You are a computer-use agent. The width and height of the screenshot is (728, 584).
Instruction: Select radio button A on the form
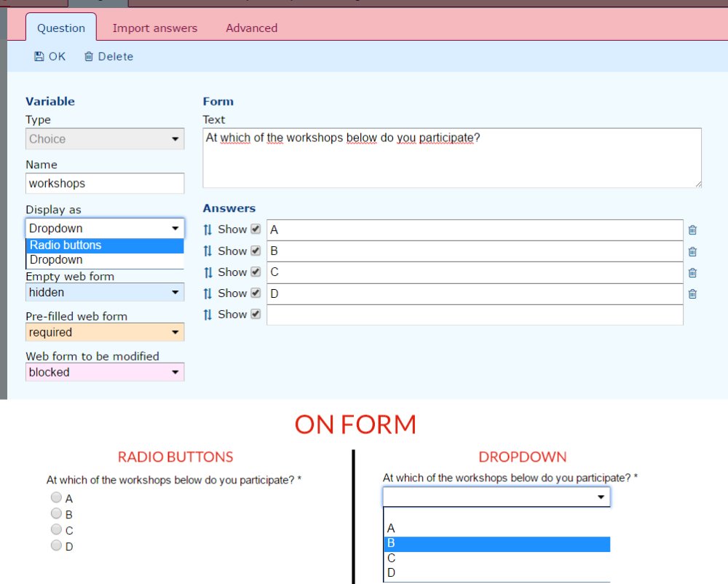56,497
